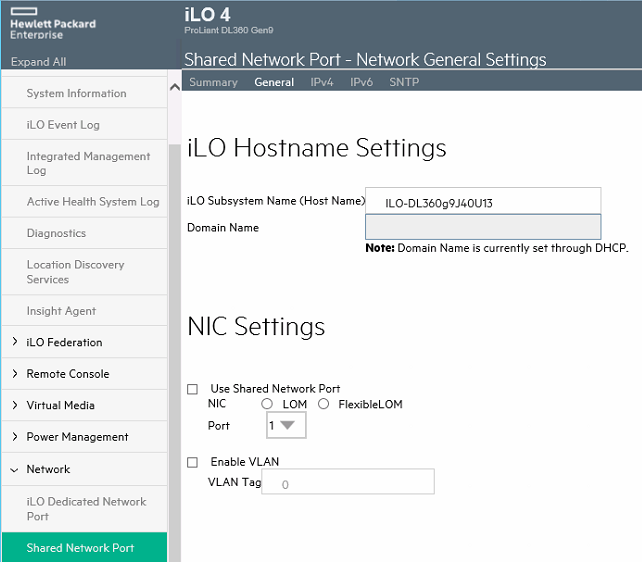Open the Port number dropdown

click(286, 425)
